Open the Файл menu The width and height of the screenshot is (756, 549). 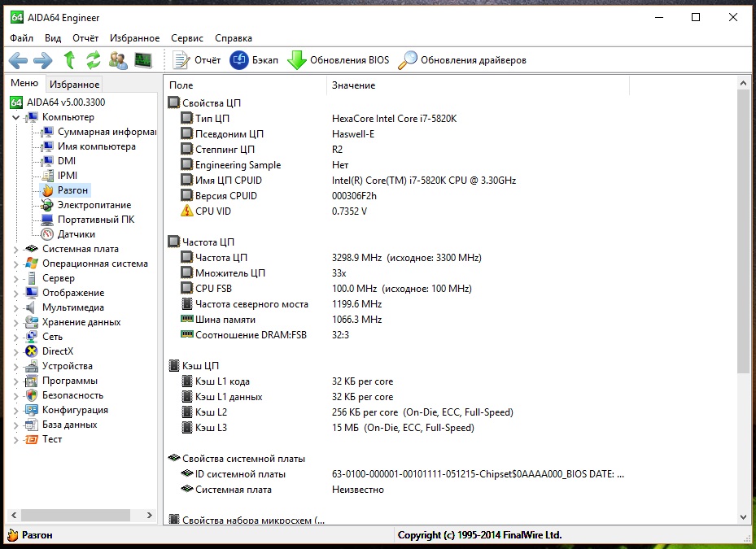[x=22, y=38]
